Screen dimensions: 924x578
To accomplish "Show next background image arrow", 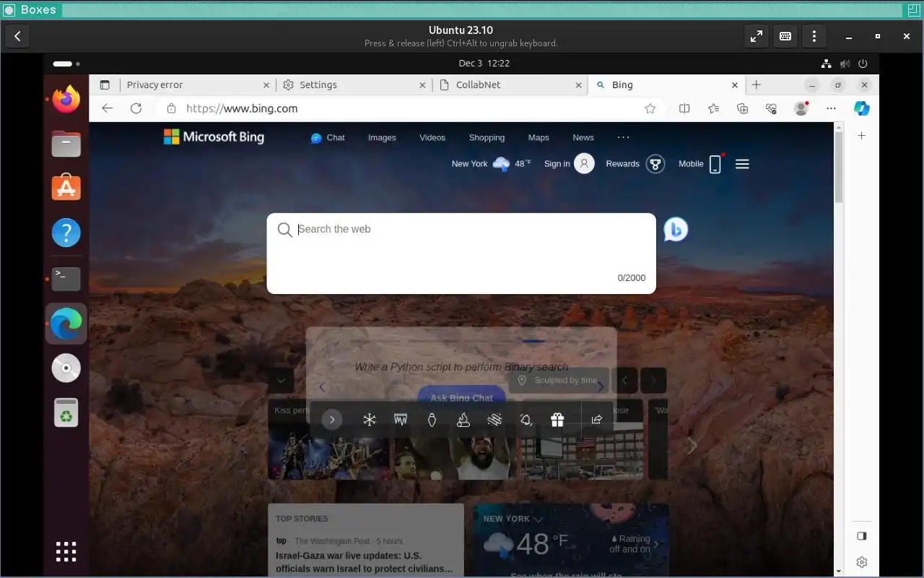I will click(x=653, y=381).
